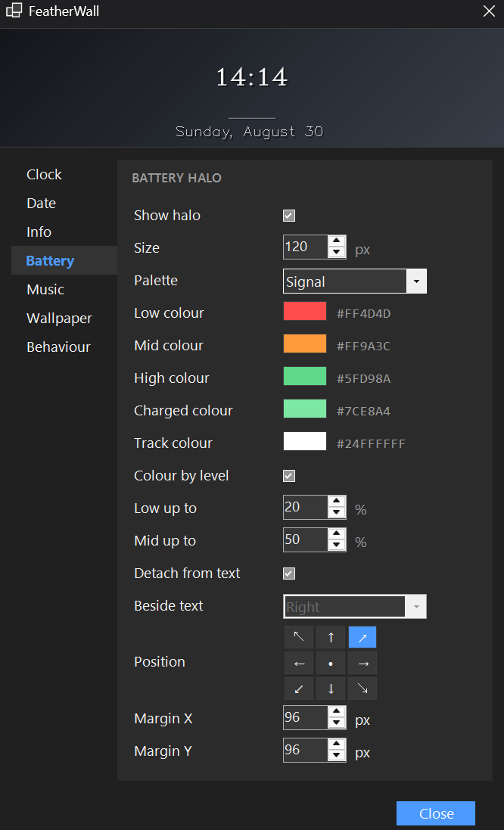Open the Beside text dropdown
The image size is (504, 830).
click(355, 607)
